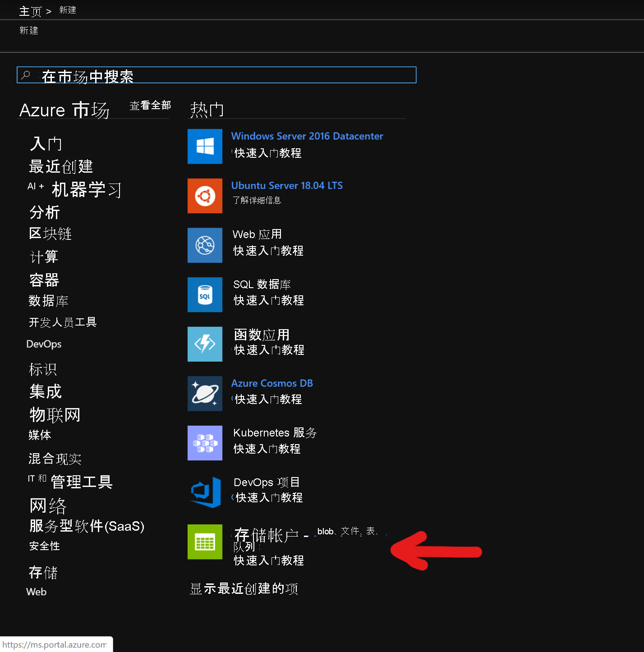644x652 pixels.
Task: Select the 安全性 category
Action: pyautogui.click(x=45, y=546)
